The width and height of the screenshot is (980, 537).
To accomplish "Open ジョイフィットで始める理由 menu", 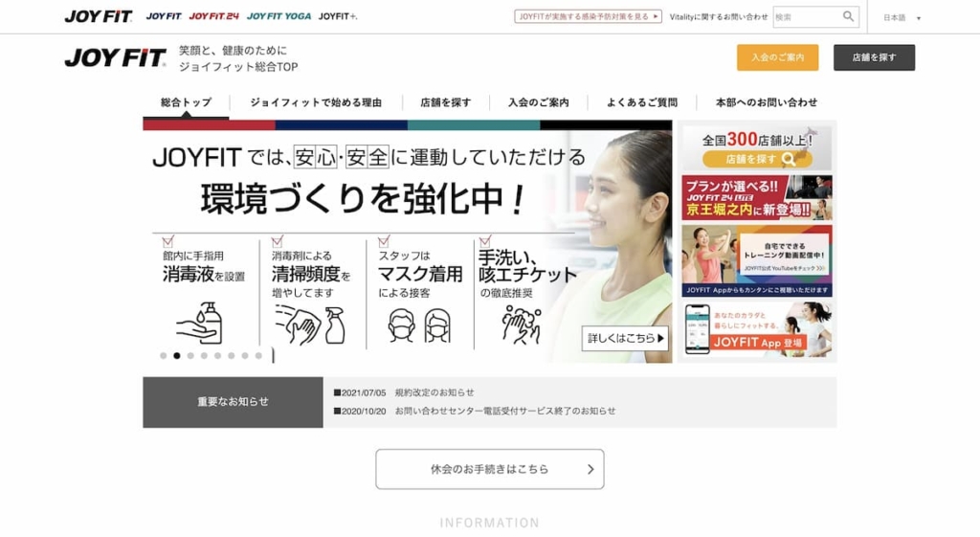I will click(x=316, y=102).
